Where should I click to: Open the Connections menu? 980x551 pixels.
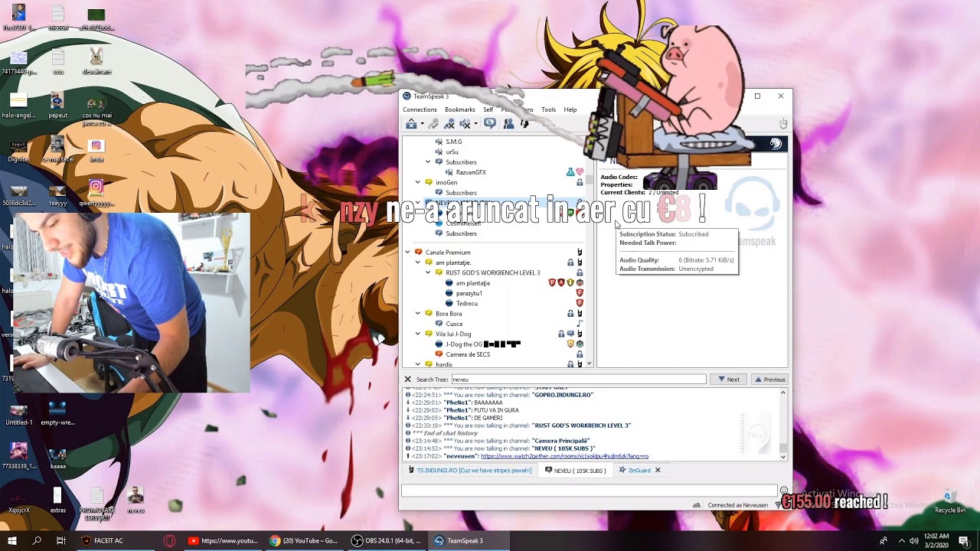click(420, 109)
